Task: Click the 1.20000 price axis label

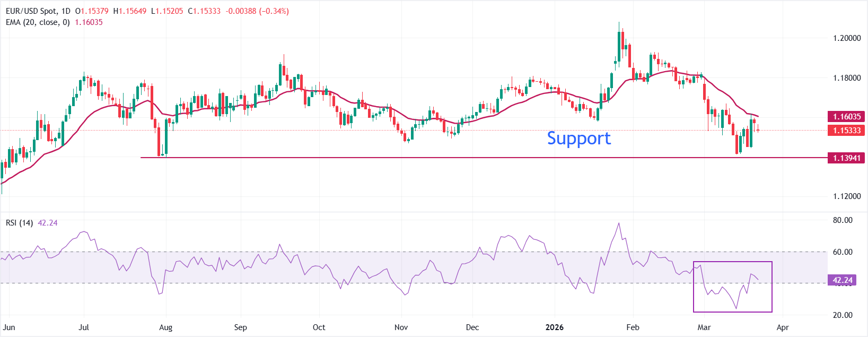Action: [x=847, y=38]
